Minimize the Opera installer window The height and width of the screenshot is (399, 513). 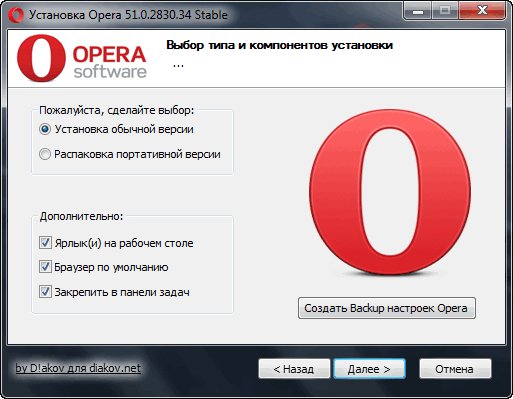click(x=418, y=11)
